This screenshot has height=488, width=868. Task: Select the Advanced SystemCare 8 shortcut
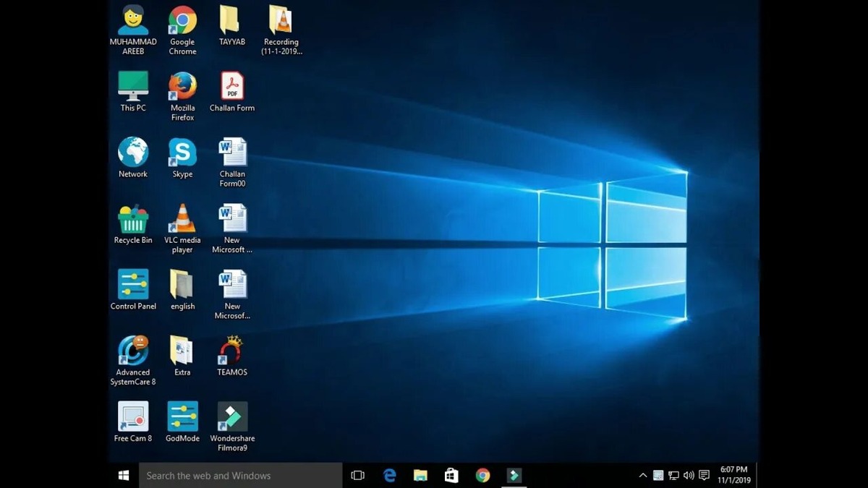pyautogui.click(x=133, y=361)
